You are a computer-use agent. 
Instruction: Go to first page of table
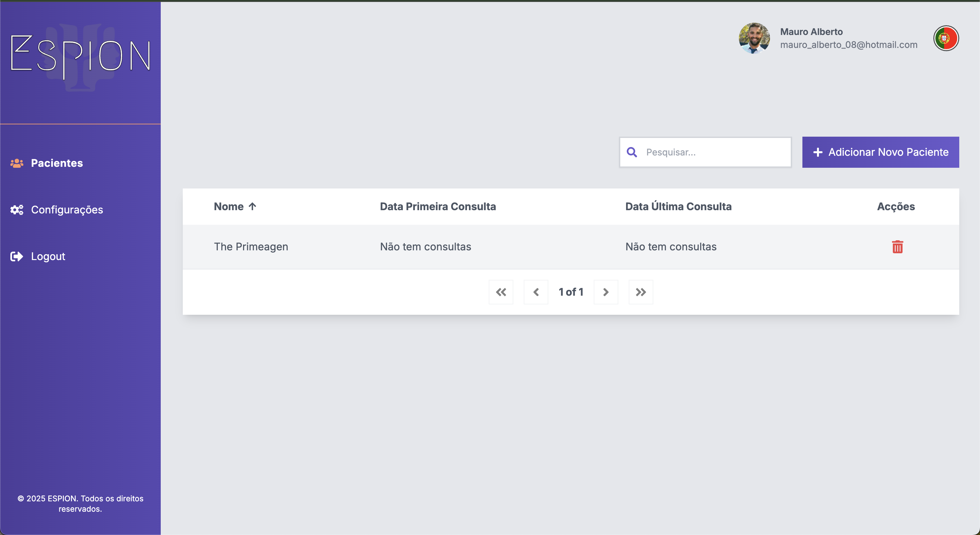(501, 292)
